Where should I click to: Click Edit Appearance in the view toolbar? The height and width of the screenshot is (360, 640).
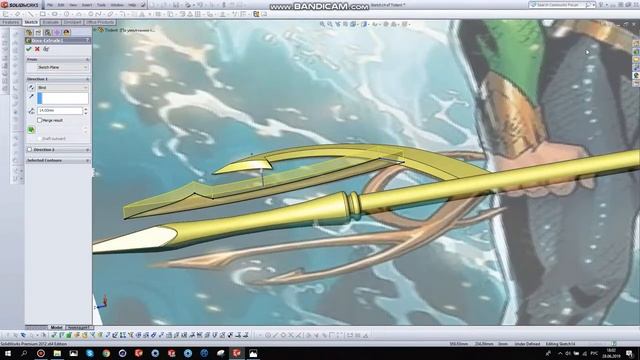tap(386, 24)
